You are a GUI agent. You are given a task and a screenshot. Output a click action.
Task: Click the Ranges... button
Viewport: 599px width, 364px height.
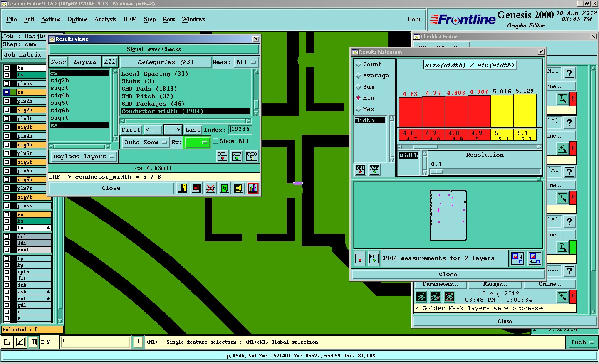click(495, 284)
